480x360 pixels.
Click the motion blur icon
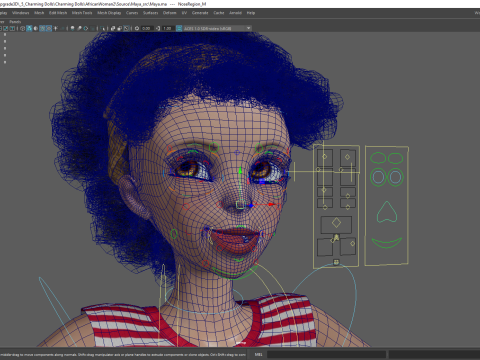tap(79, 28)
